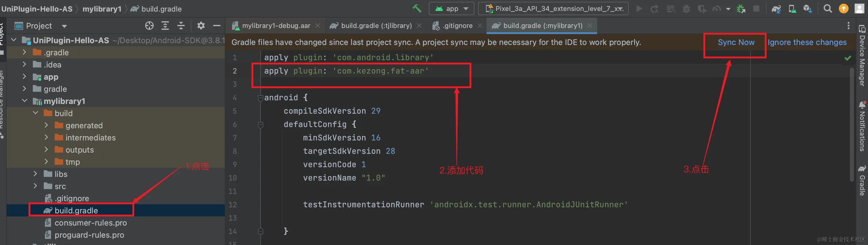
Task: Click the Apply Changes and Restart Activity icon
Action: 654,9
